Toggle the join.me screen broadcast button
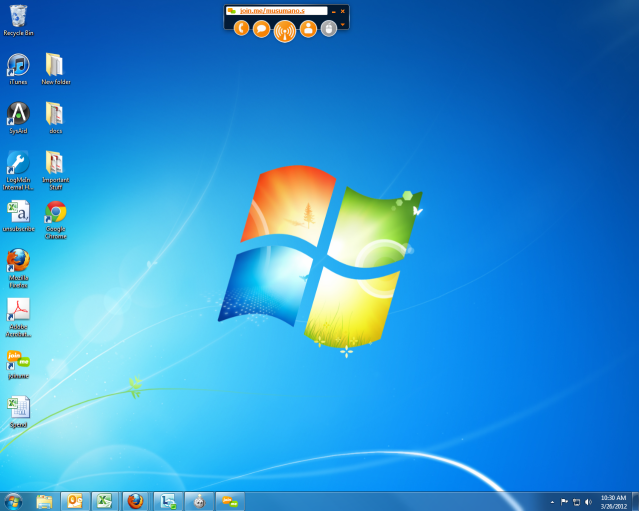 (x=285, y=31)
